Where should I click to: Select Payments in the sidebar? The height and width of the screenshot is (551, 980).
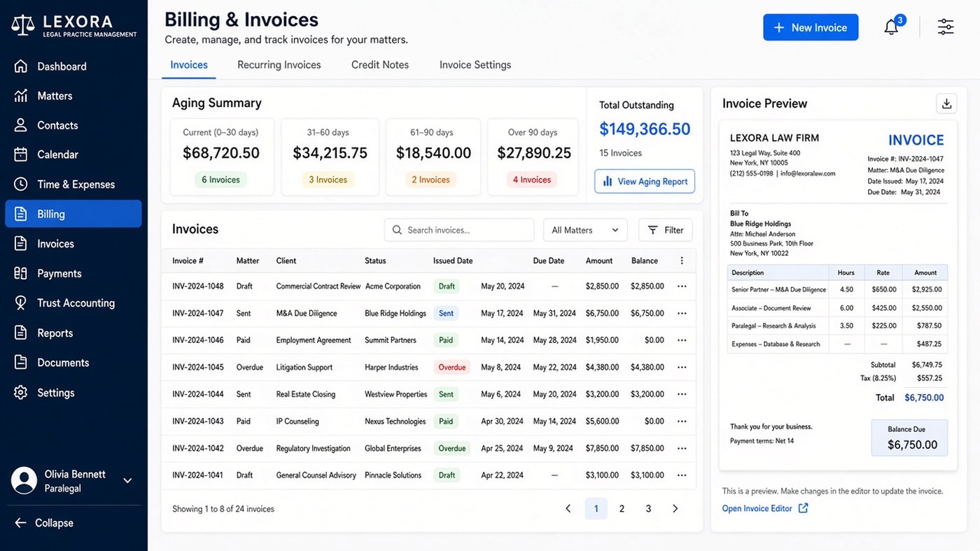click(x=73, y=273)
